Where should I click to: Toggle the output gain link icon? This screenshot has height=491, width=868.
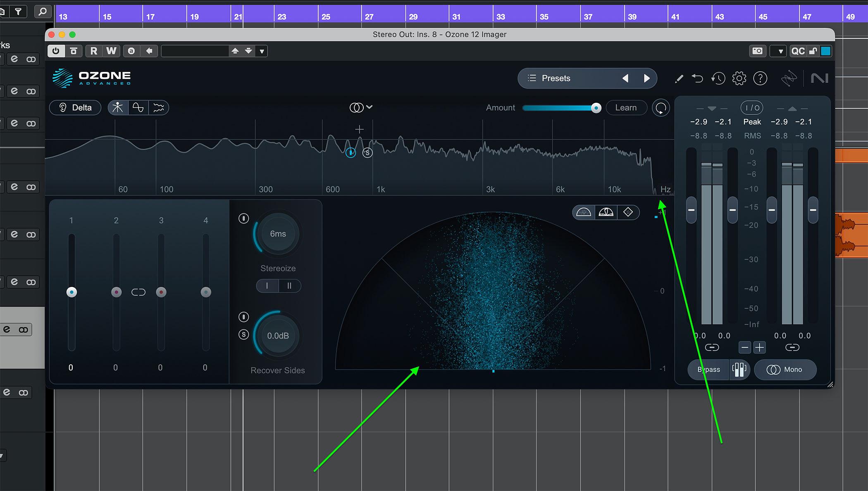[792, 347]
